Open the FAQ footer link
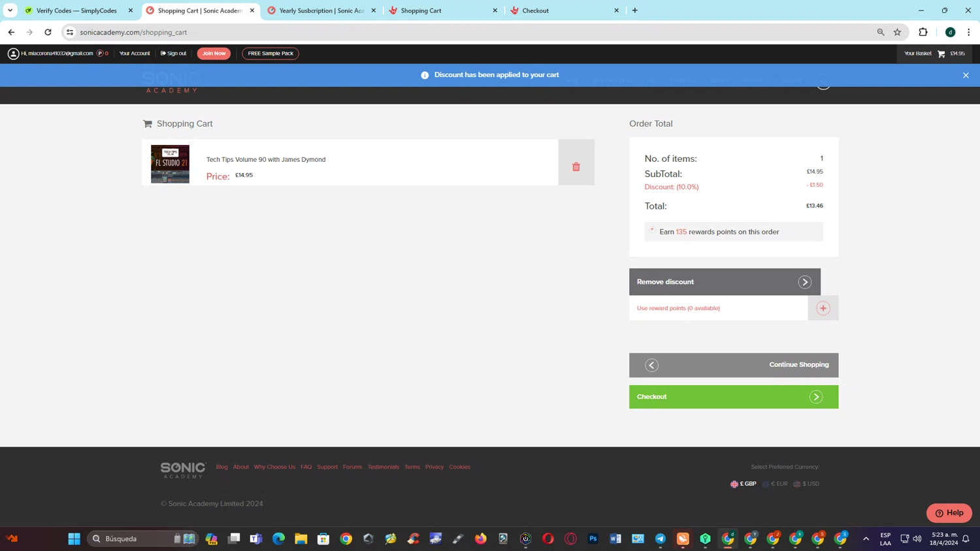Image resolution: width=980 pixels, height=551 pixels. pos(306,467)
